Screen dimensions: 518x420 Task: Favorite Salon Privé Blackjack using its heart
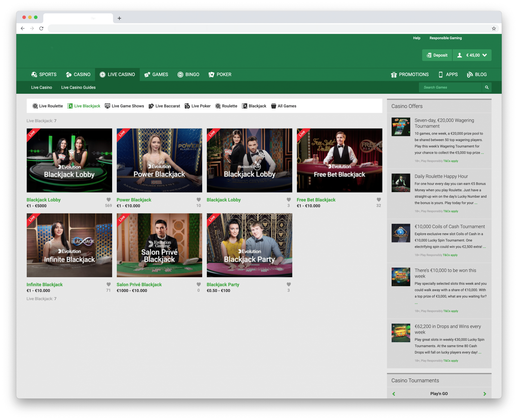198,284
